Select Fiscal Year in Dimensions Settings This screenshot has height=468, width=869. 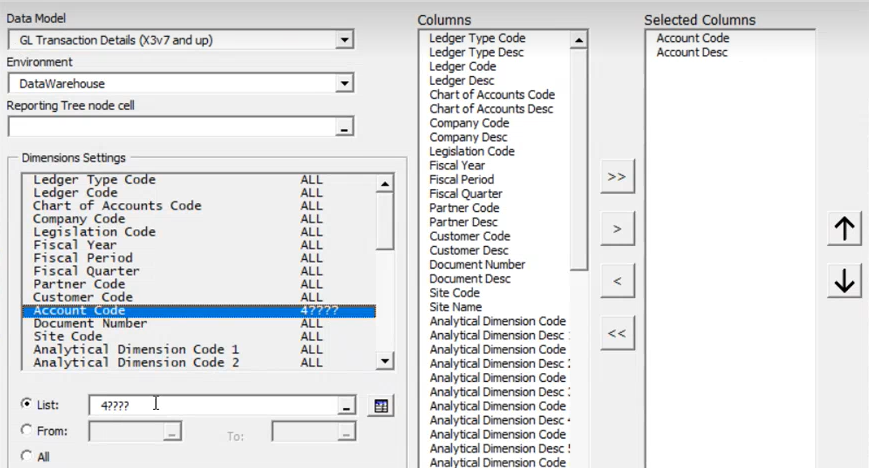(x=75, y=245)
